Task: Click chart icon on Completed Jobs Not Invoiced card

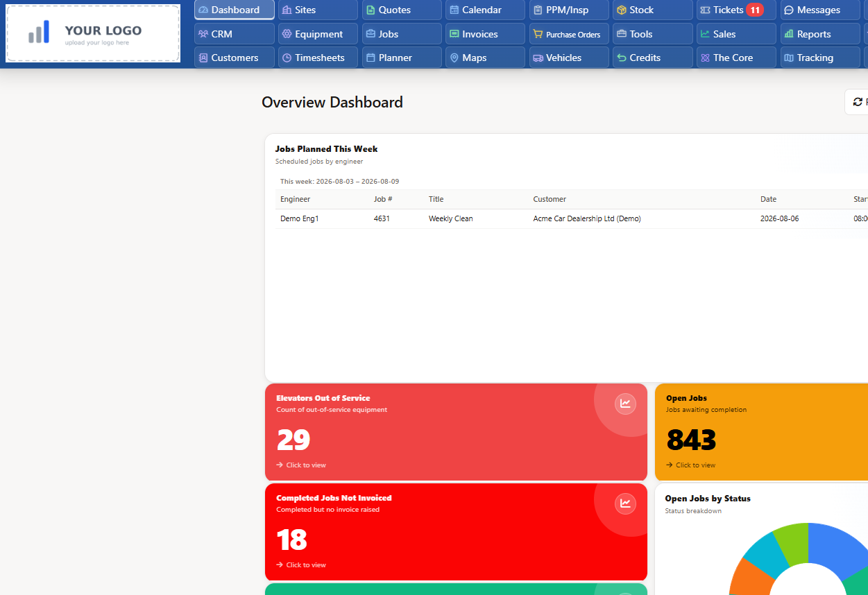Action: [625, 503]
